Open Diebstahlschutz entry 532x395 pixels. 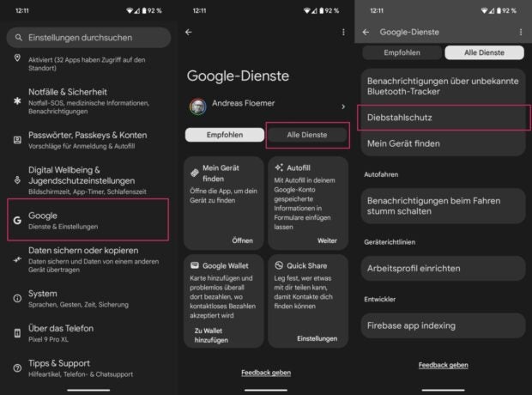tap(443, 118)
